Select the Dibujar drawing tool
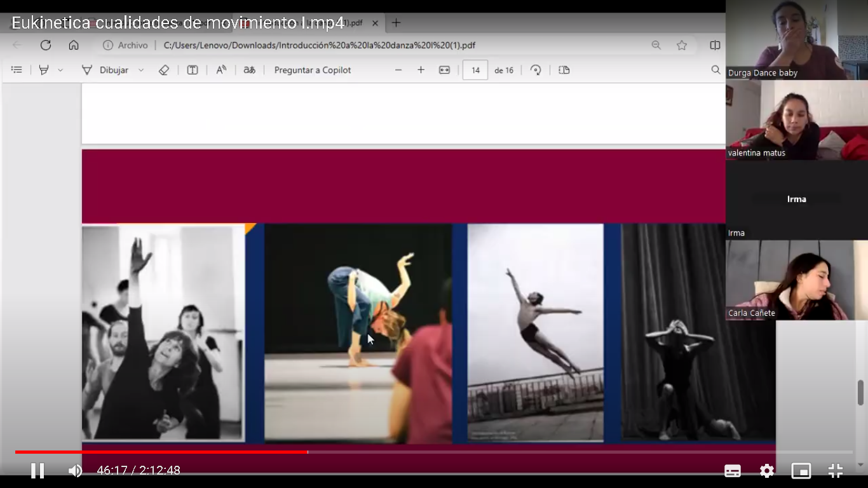This screenshot has height=488, width=868. point(105,70)
